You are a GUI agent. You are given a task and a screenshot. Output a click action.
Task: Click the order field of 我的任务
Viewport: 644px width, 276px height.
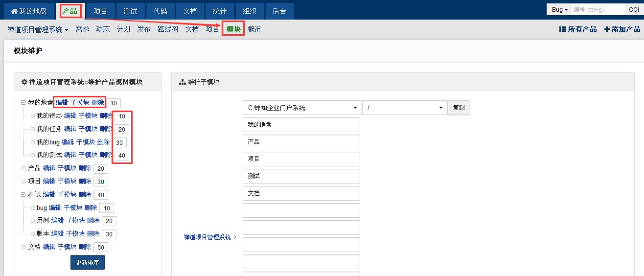pyautogui.click(x=122, y=130)
